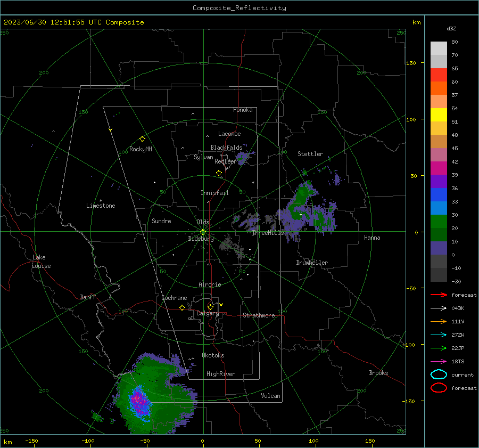Click the RockyMH label
This screenshot has width=479, height=448.
click(x=141, y=149)
